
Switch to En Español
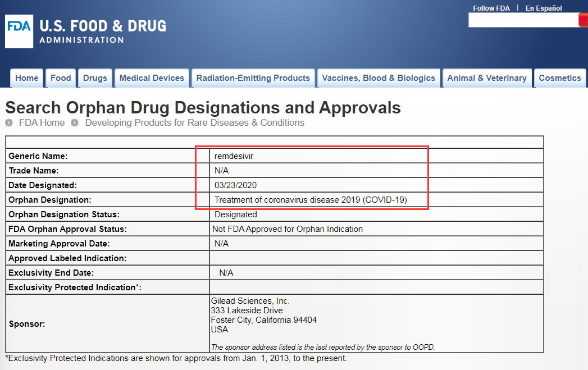(x=544, y=8)
